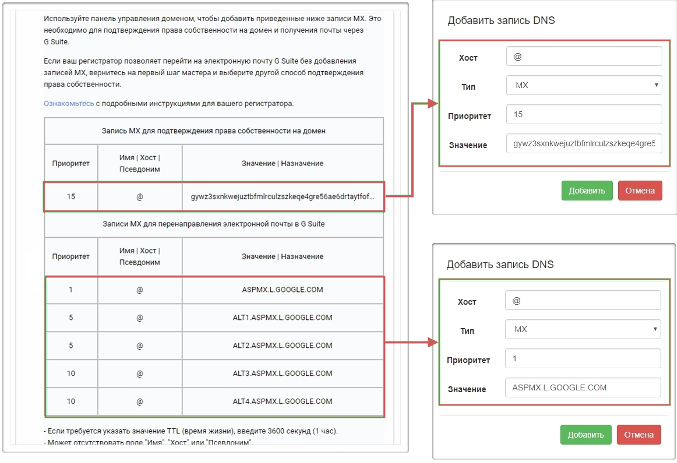Select ALT1.ASPMX.L.GOOGLE.COM table cell
677x463 pixels.
[x=282, y=318]
